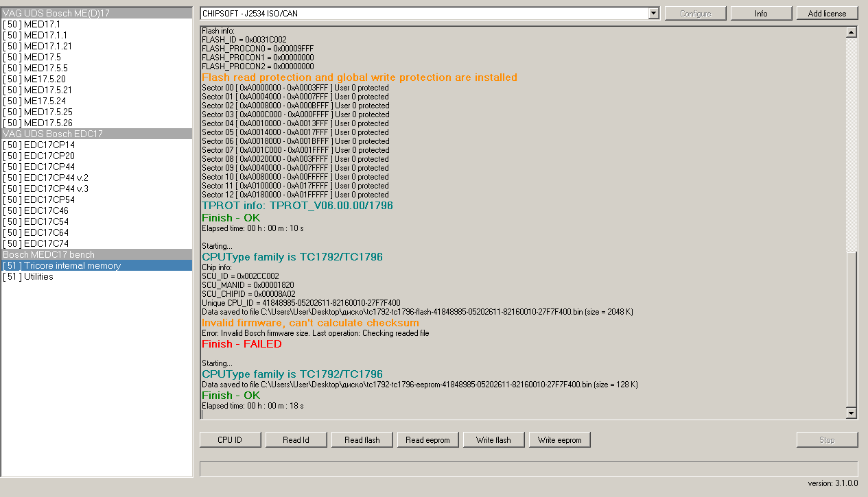The width and height of the screenshot is (868, 497).
Task: Click the Add license button
Action: pyautogui.click(x=827, y=14)
